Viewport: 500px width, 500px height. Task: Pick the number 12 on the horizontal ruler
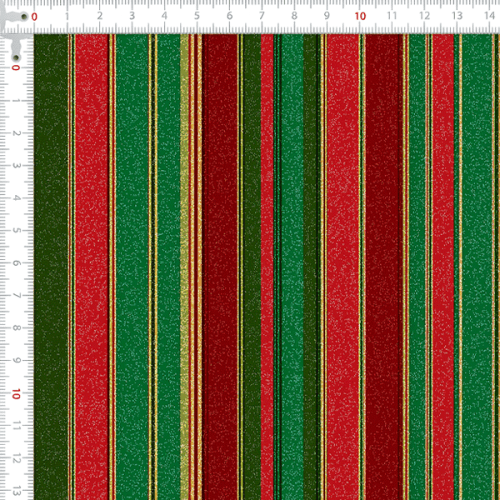click(x=425, y=16)
